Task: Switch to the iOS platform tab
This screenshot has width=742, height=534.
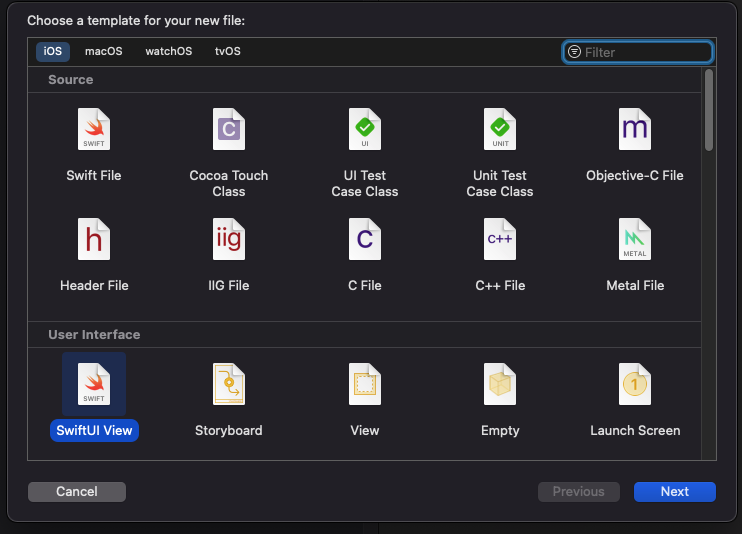Action: pos(53,51)
